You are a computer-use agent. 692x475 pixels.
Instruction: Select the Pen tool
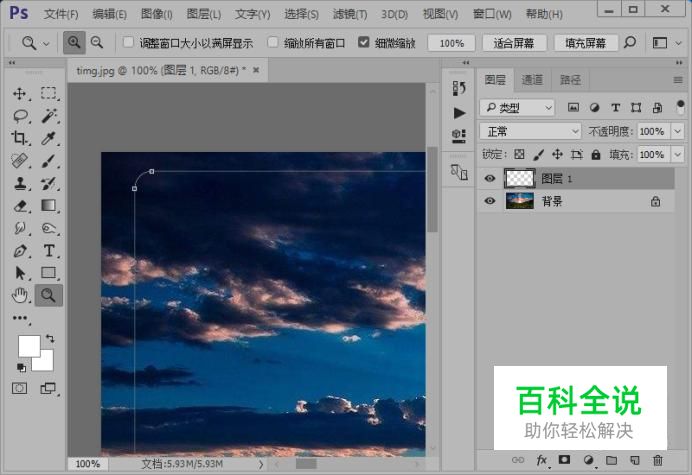pos(20,251)
